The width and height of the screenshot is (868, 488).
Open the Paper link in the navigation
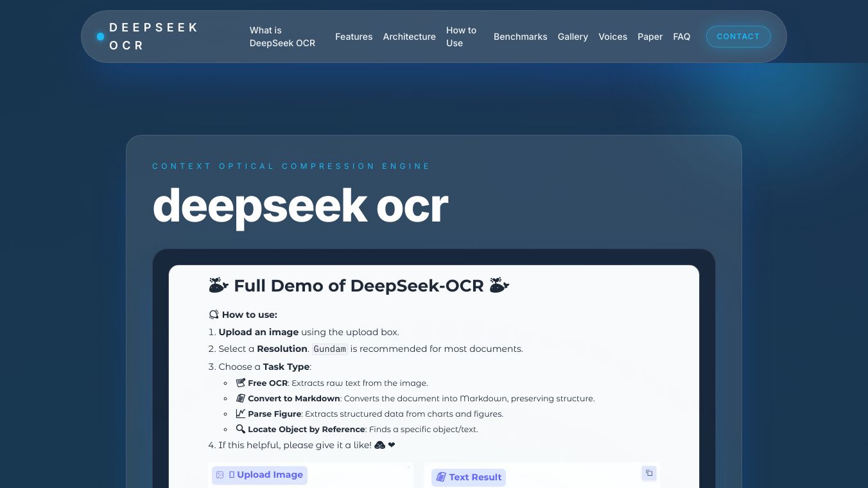[x=650, y=37]
